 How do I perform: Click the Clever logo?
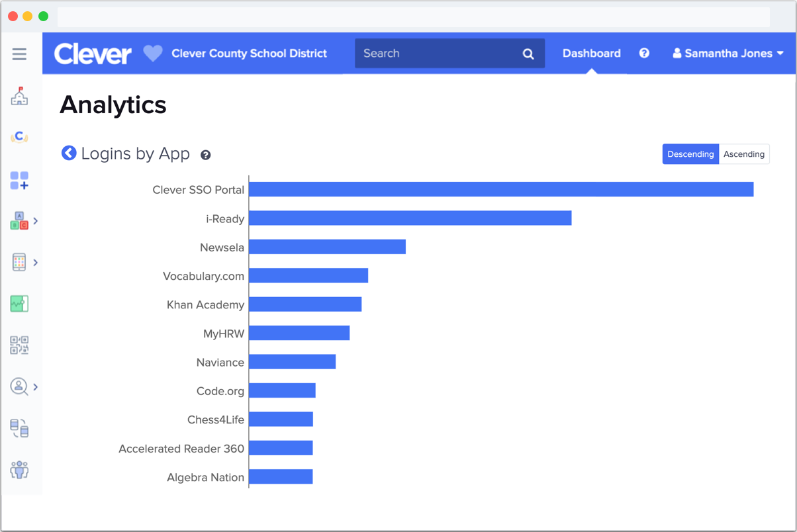click(x=93, y=54)
